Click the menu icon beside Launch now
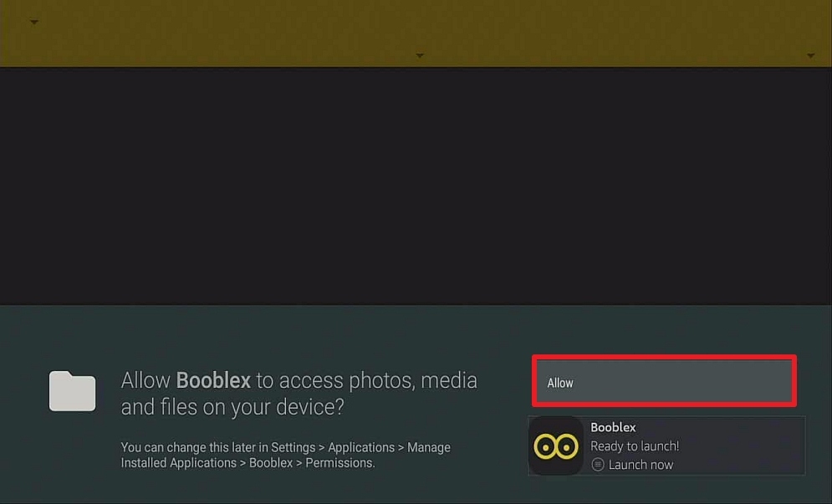The height and width of the screenshot is (504, 832). tap(598, 465)
